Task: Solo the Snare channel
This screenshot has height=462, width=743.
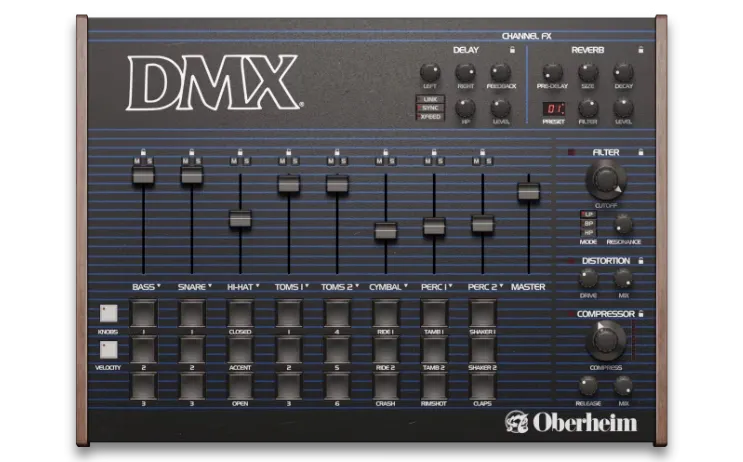Action: tap(198, 162)
